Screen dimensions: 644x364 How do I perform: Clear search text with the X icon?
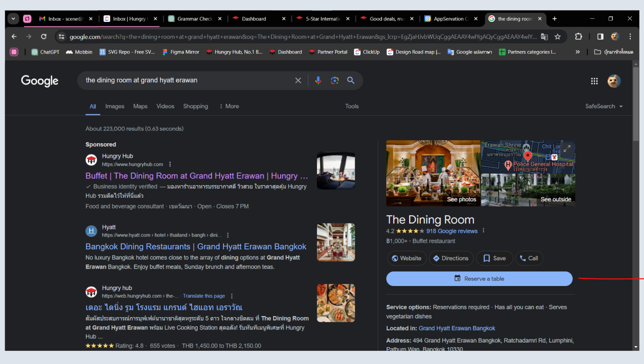298,81
